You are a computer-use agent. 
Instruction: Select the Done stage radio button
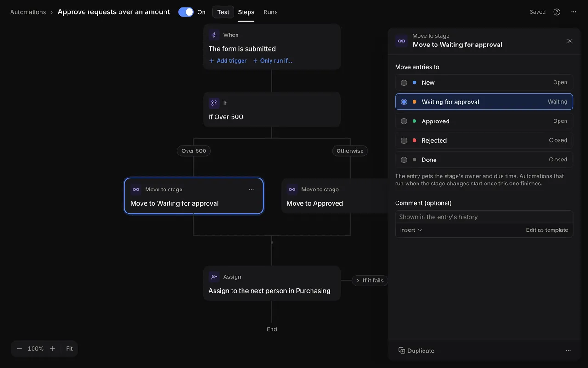(404, 160)
